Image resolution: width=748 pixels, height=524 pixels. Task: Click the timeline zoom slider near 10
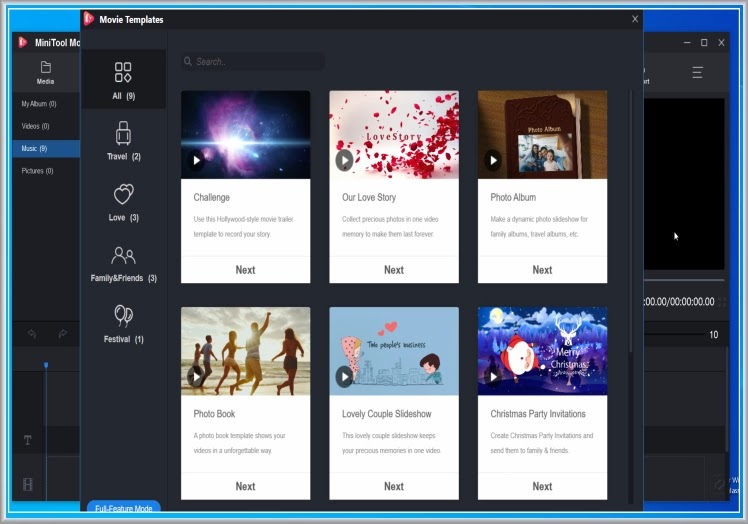pyautogui.click(x=675, y=335)
